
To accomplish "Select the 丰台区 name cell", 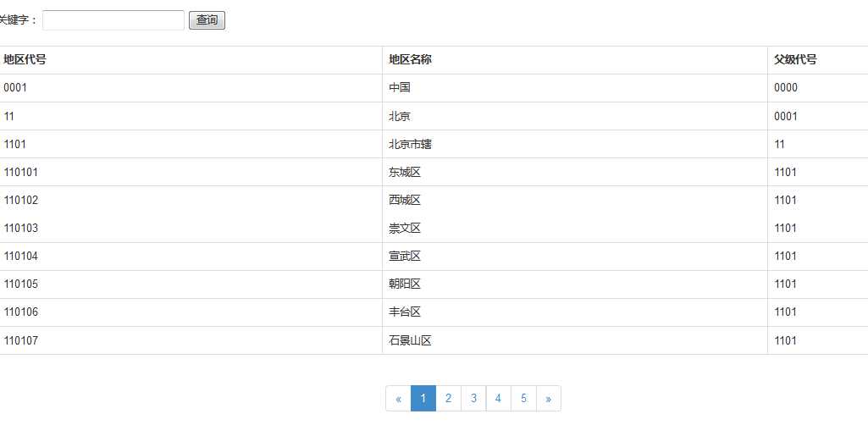I will click(405, 312).
